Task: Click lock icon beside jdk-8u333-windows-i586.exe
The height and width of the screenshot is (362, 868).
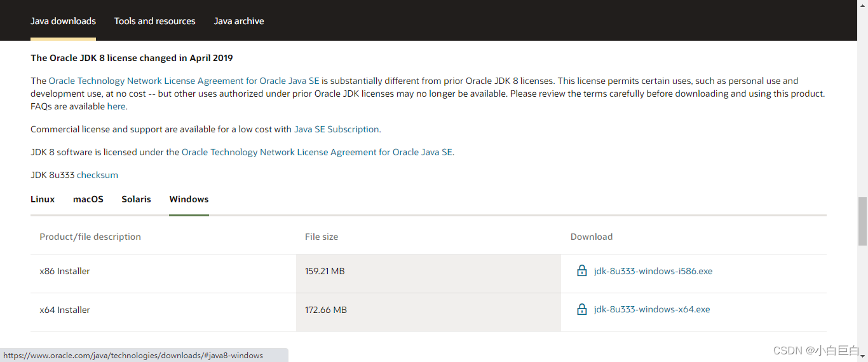Action: pyautogui.click(x=581, y=271)
